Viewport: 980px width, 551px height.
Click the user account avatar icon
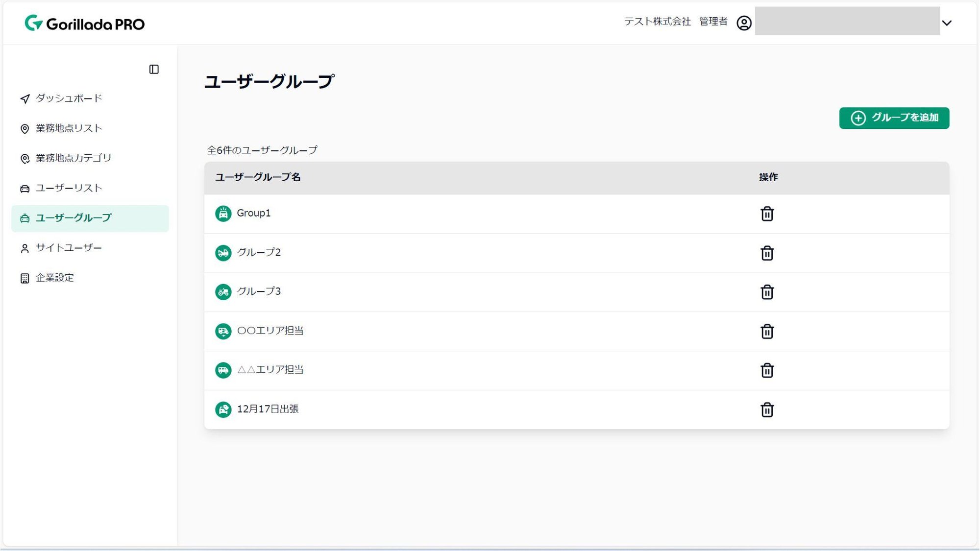tap(744, 23)
